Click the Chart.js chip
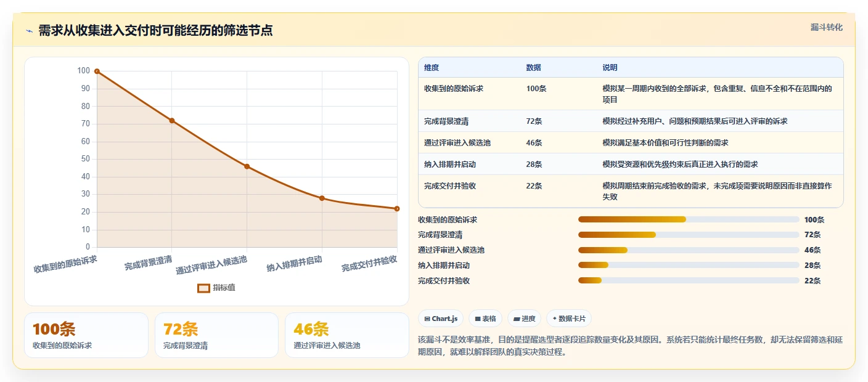 point(441,319)
